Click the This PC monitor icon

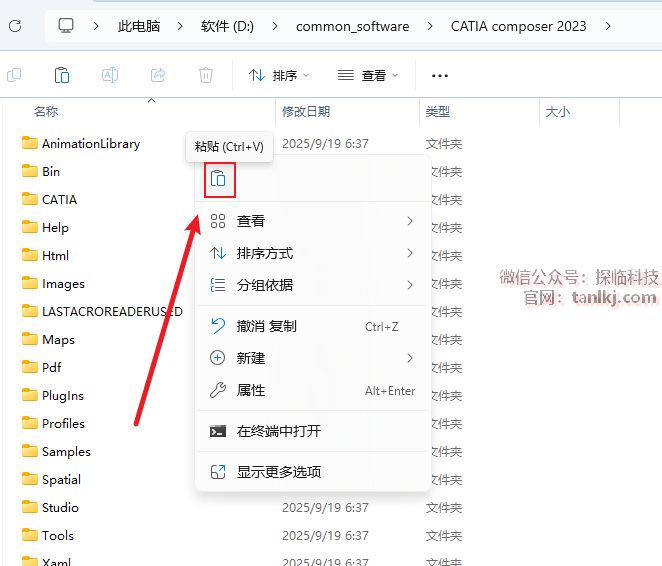click(66, 26)
